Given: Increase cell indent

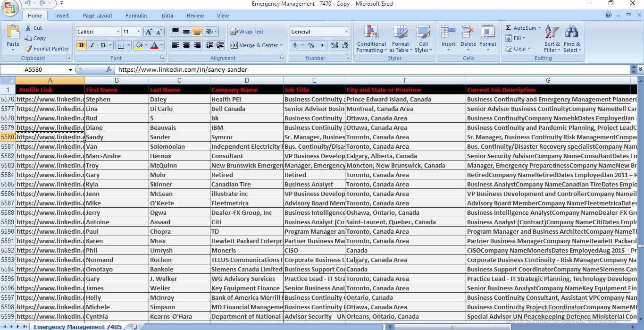Looking at the screenshot, I should 220,45.
